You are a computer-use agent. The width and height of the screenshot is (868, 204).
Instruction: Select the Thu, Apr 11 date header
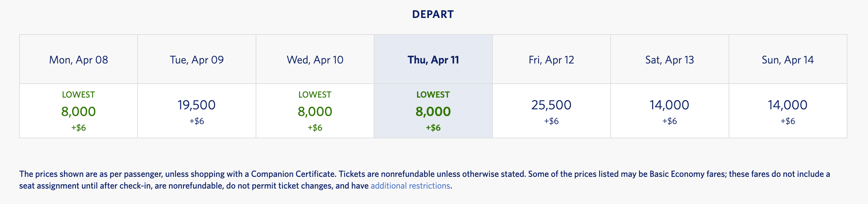(433, 59)
